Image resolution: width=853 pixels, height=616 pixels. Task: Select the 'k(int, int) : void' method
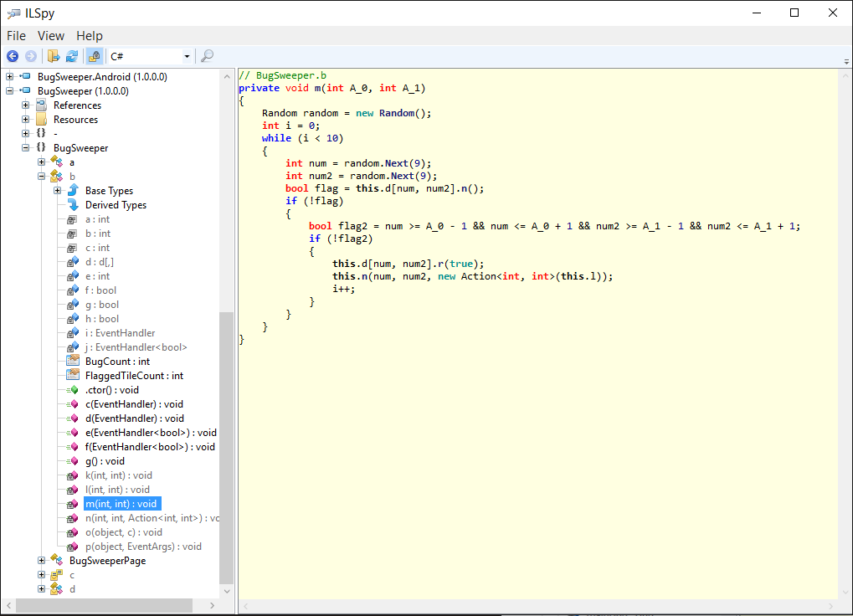point(119,475)
